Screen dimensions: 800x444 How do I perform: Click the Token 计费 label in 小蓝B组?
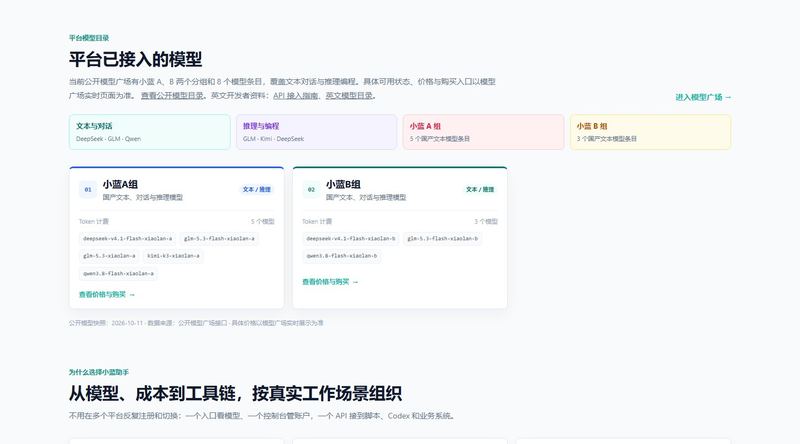point(317,221)
